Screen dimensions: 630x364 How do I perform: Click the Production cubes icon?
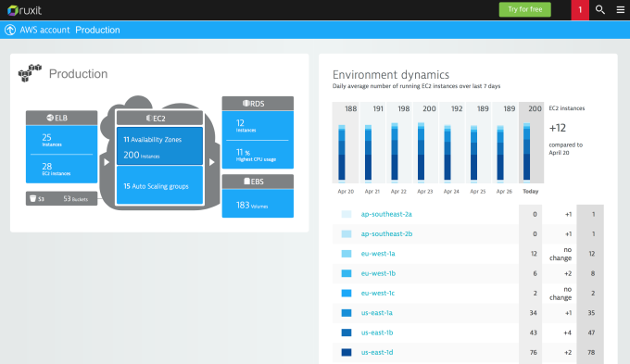point(30,73)
